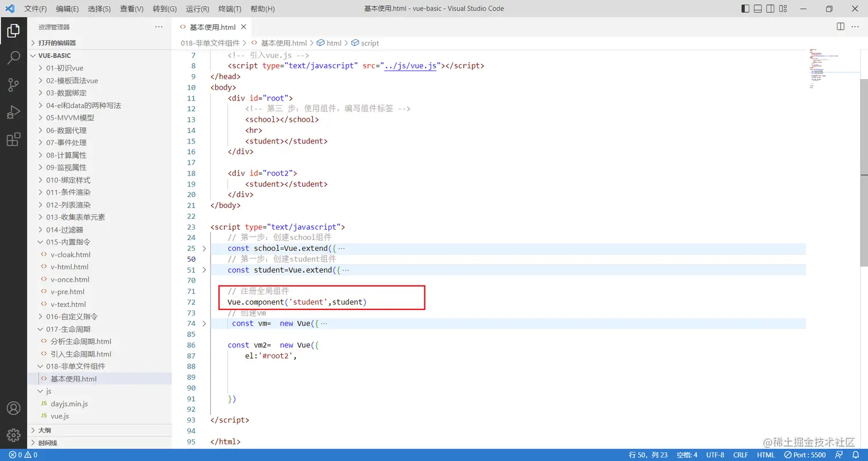Click the editor vertical scrollbar
This screenshot has width=868, height=461.
[x=864, y=172]
